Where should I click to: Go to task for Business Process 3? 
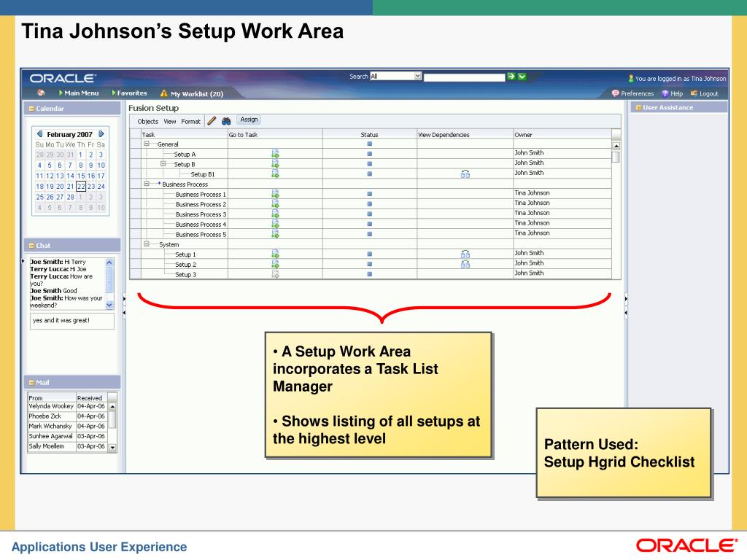[x=275, y=214]
